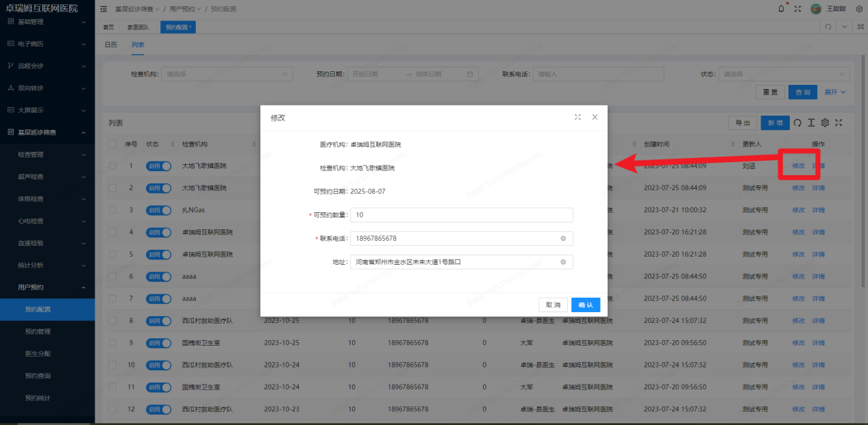The width and height of the screenshot is (868, 425).
Task: Click the 重置 reset button
Action: click(x=770, y=92)
